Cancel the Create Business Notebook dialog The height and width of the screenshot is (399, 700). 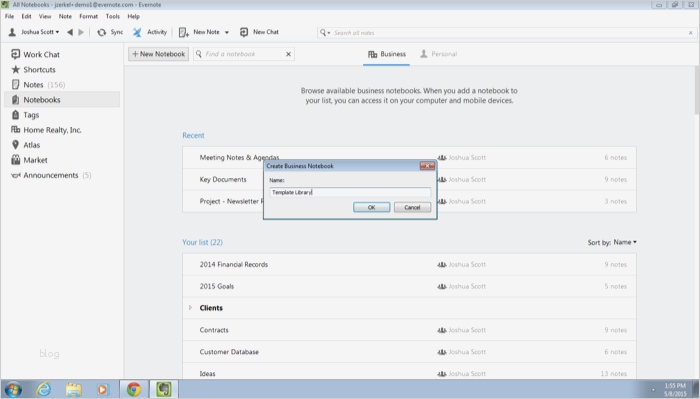(412, 207)
